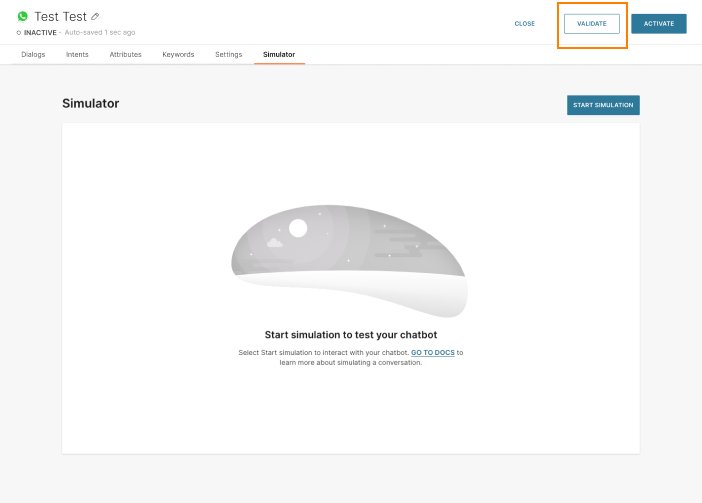Click the 'Test Test' chatbot title
This screenshot has width=702, height=503.
click(60, 17)
